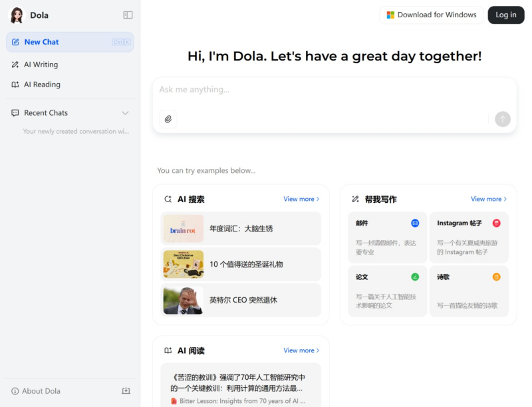Viewport: 532px width, 407px height.
Task: Click the blue email icon on 邮件 card
Action: coord(414,223)
